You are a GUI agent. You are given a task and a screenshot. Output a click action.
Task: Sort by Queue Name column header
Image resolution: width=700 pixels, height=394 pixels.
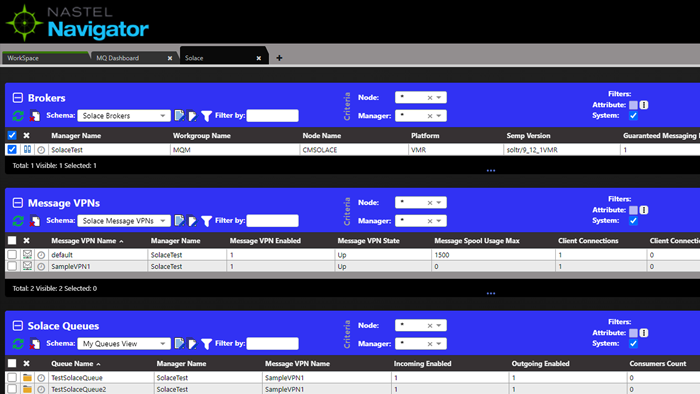(72, 364)
